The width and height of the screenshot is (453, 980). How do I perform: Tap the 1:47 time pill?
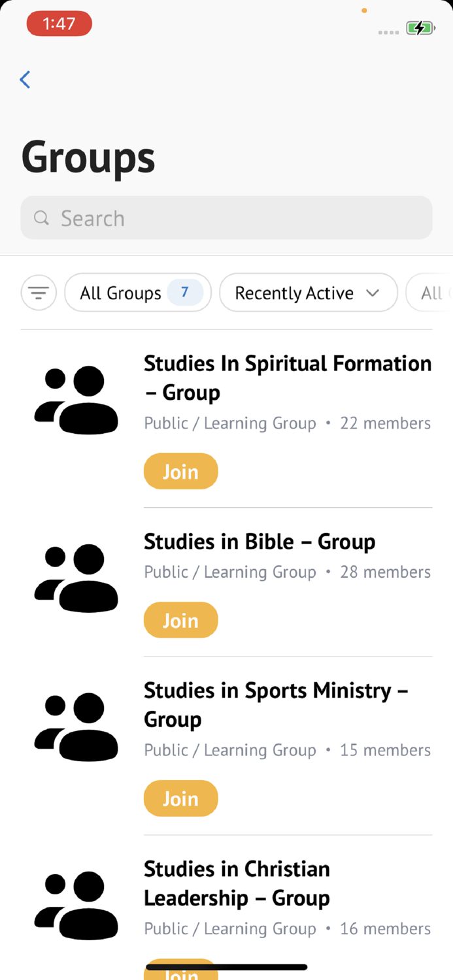pos(59,24)
